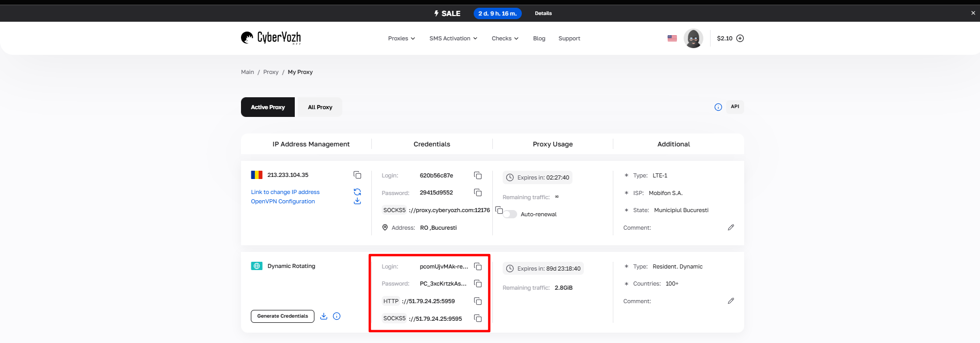The image size is (980, 343).
Task: Select the US flag language selector
Action: point(672,38)
